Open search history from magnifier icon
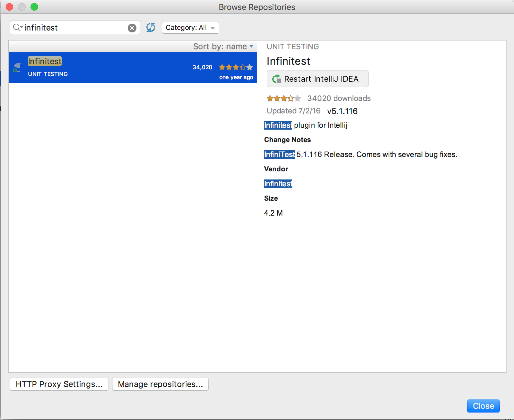This screenshot has width=514, height=420. click(x=17, y=27)
